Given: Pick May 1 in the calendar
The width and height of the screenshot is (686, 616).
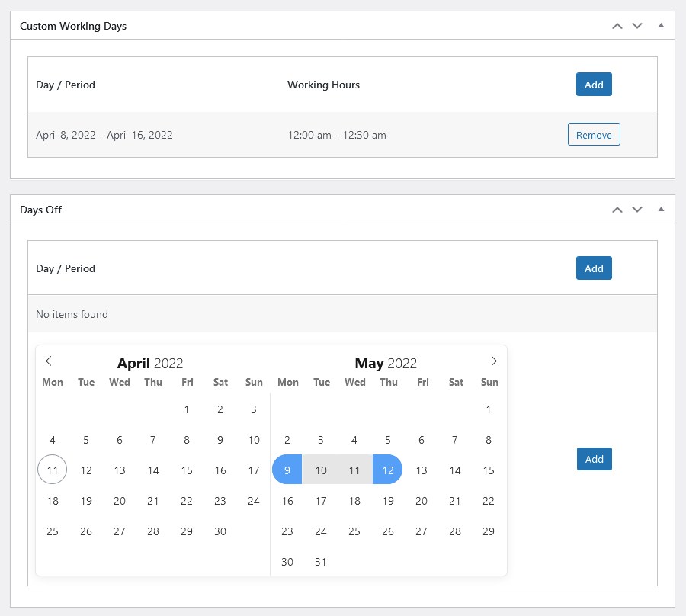Looking at the screenshot, I should pyautogui.click(x=489, y=409).
